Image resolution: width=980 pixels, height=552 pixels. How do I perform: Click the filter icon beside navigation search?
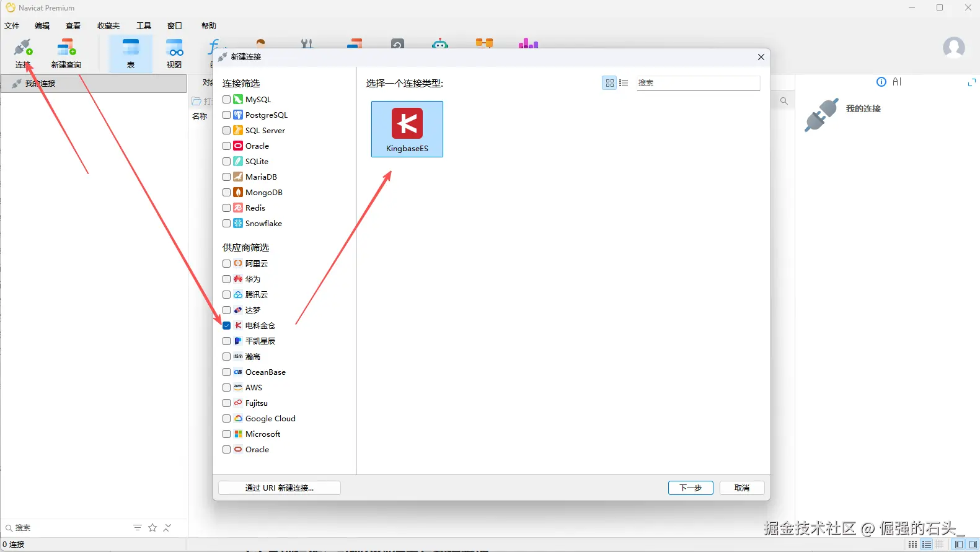[x=138, y=528]
